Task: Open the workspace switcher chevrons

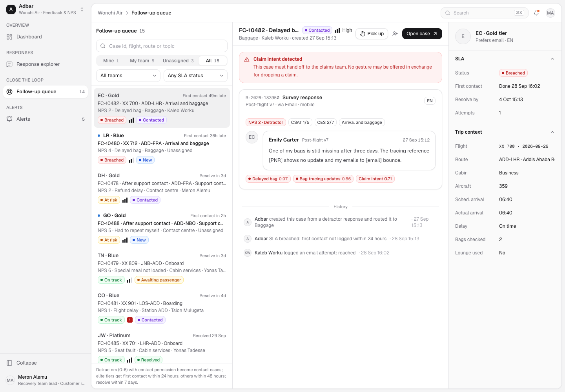Action: (82, 9)
